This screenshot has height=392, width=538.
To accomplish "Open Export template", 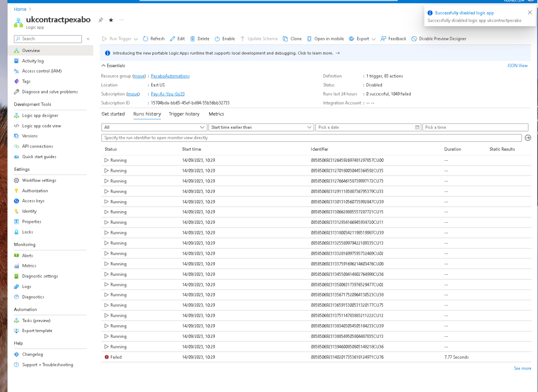I will click(37, 331).
